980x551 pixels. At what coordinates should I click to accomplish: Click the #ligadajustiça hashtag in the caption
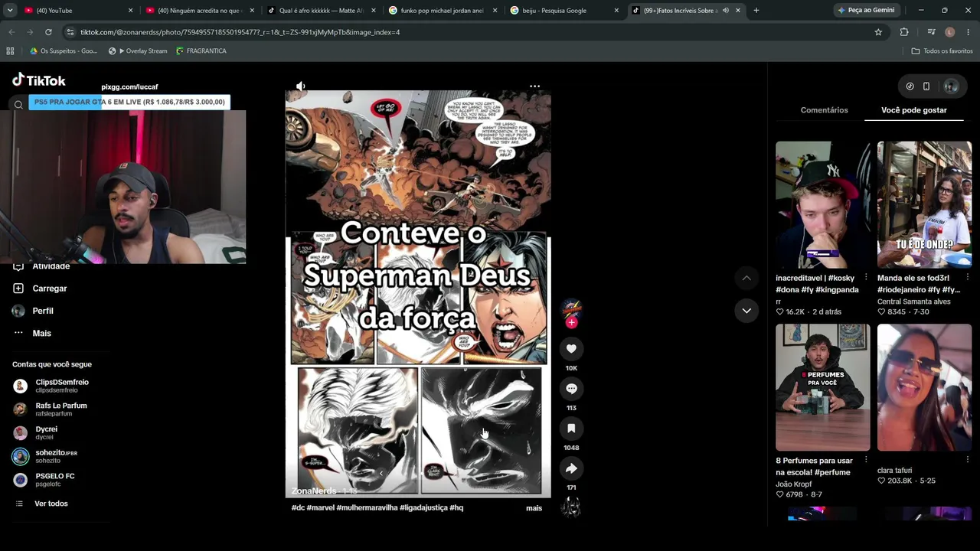423,508
